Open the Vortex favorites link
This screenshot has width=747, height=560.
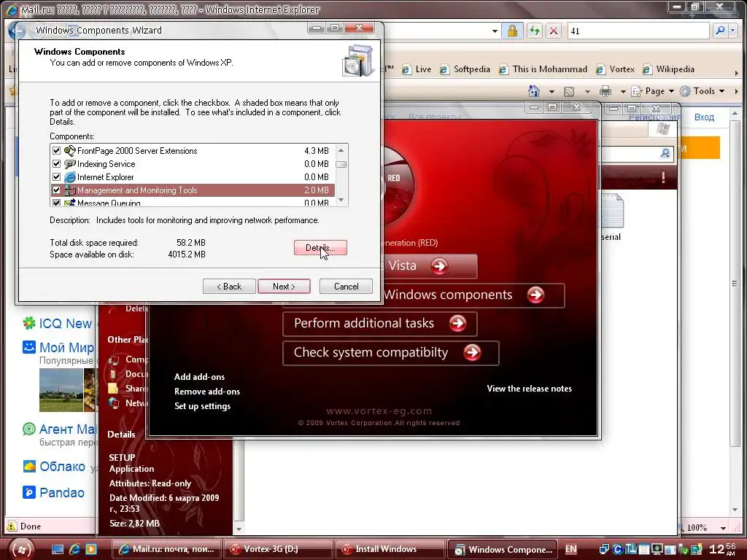(x=615, y=69)
